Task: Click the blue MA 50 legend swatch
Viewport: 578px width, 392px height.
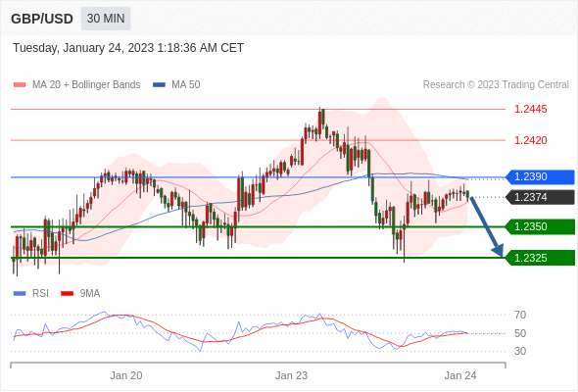Action: pos(159,85)
